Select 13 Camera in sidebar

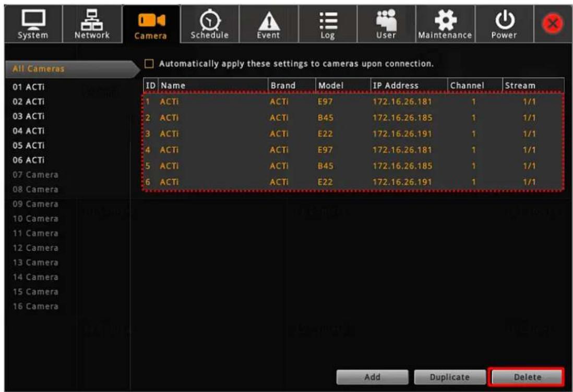pyautogui.click(x=35, y=263)
